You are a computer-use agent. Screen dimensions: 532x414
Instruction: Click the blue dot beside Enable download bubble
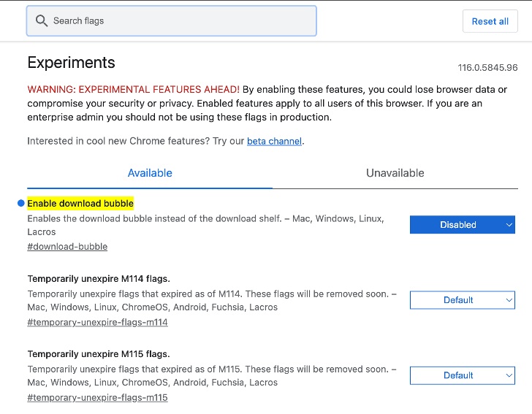(x=21, y=203)
